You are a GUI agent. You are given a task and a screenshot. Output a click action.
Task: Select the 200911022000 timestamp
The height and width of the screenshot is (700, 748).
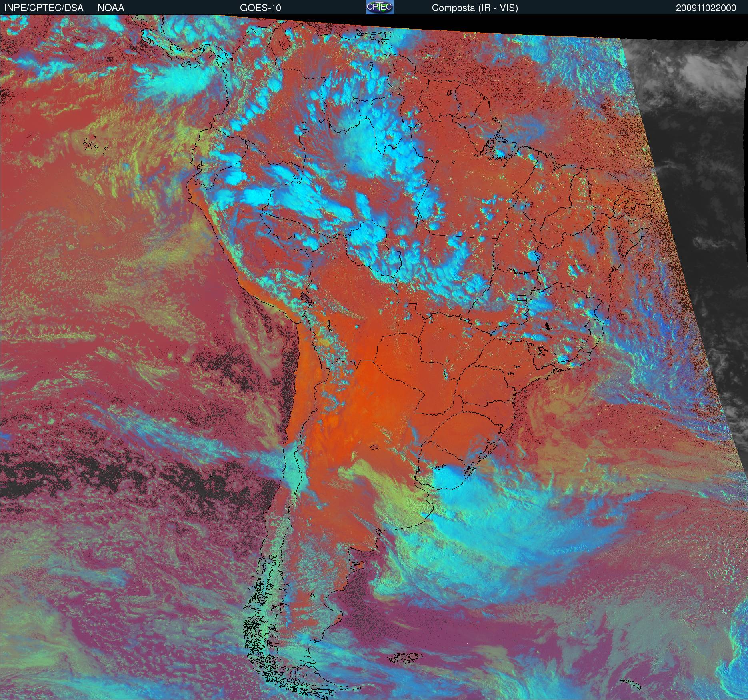click(x=706, y=8)
